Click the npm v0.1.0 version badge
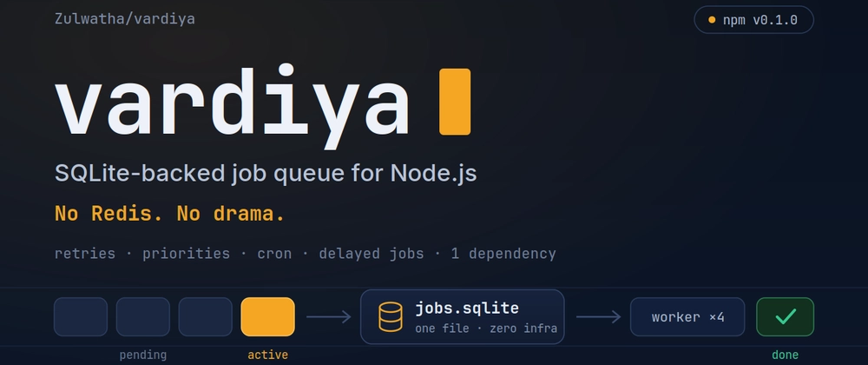The height and width of the screenshot is (365, 868). [x=753, y=20]
